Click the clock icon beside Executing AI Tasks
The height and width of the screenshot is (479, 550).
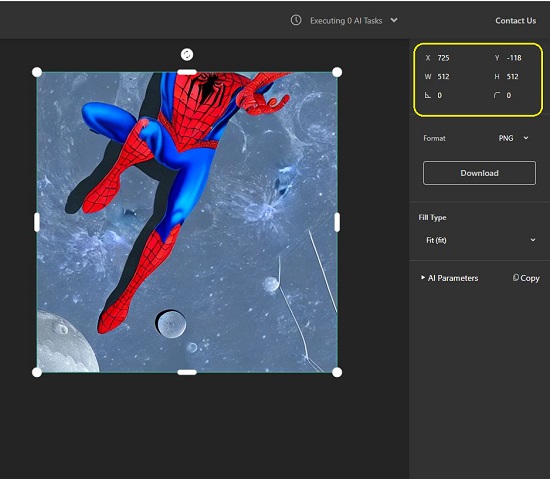(296, 20)
